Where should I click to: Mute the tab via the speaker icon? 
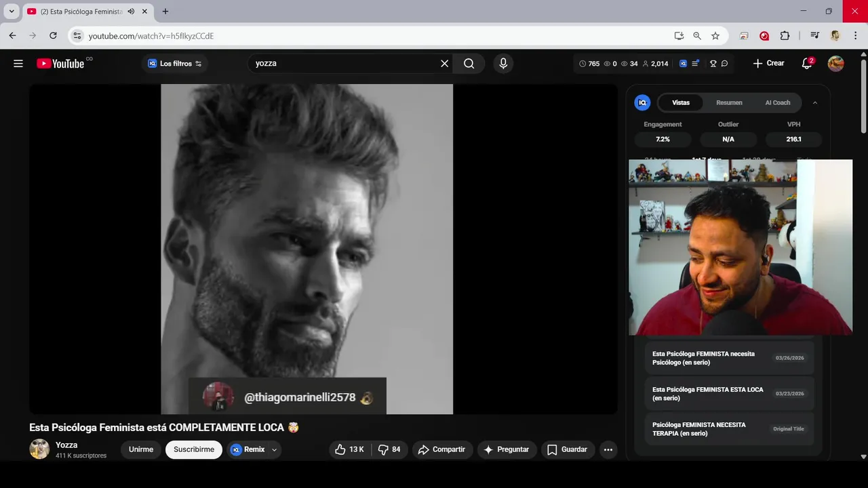click(x=131, y=12)
